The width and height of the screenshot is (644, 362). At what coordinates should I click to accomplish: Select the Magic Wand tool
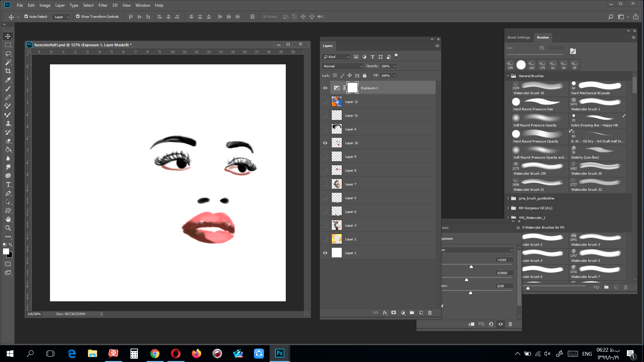[x=8, y=62]
